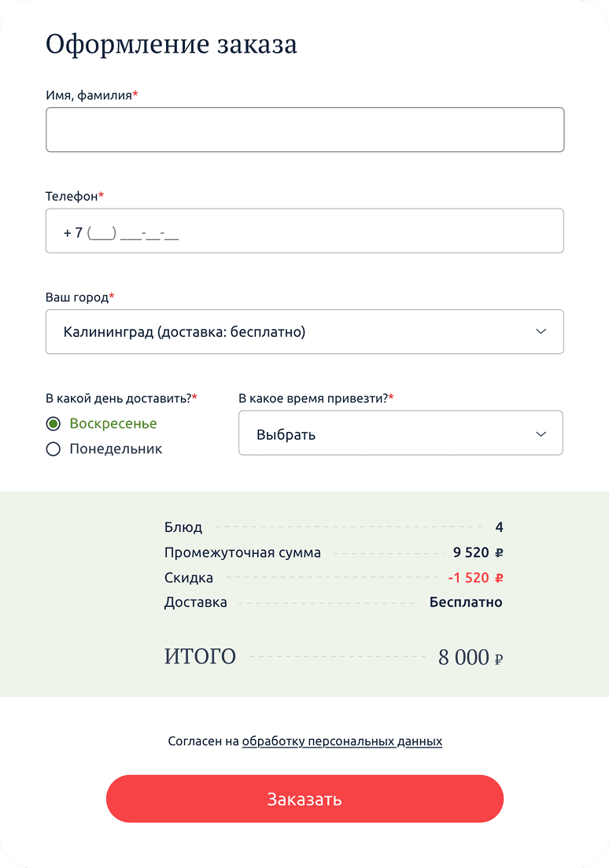Click the Имя, фамилия field label
This screenshot has height=868, width=609.
89,95
